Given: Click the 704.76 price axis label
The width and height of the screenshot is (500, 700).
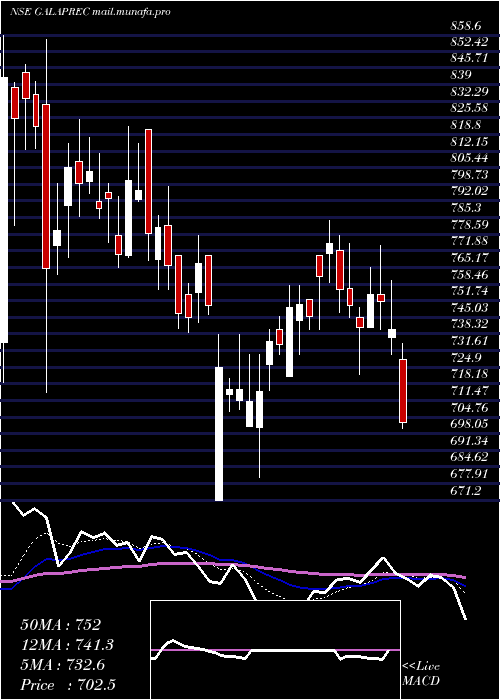Looking at the screenshot, I should [470, 406].
